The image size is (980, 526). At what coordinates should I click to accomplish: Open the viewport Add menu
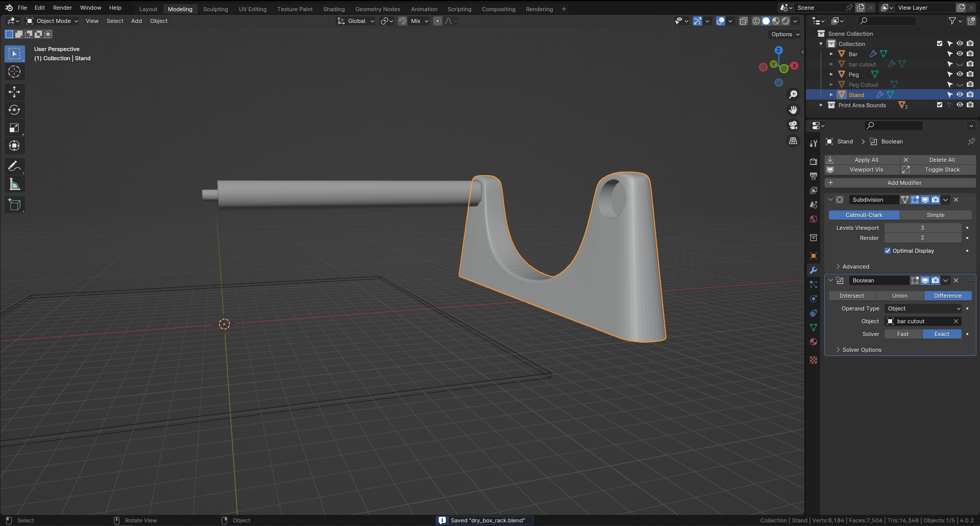click(136, 21)
